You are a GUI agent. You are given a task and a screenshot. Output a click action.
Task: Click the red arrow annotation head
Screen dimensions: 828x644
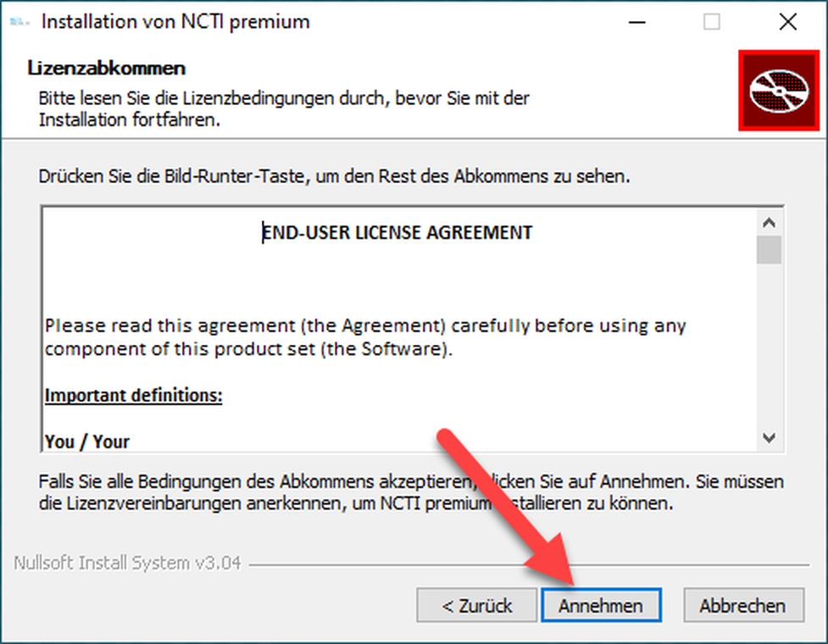click(x=552, y=559)
